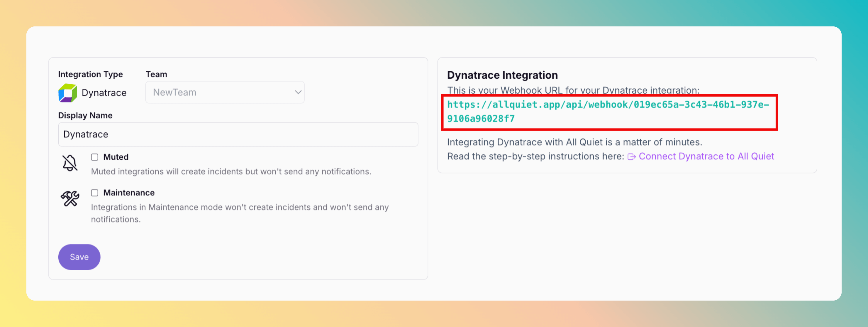
Task: Click the muted bell icon
Action: pos(70,163)
